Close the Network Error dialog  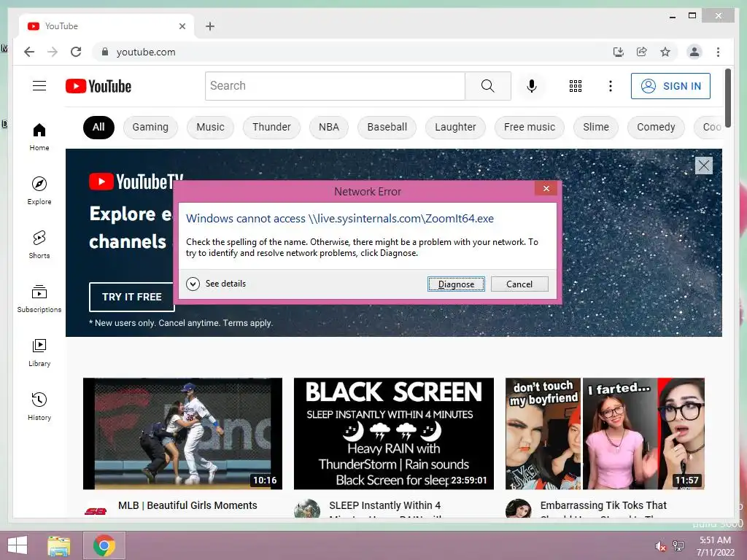(546, 189)
